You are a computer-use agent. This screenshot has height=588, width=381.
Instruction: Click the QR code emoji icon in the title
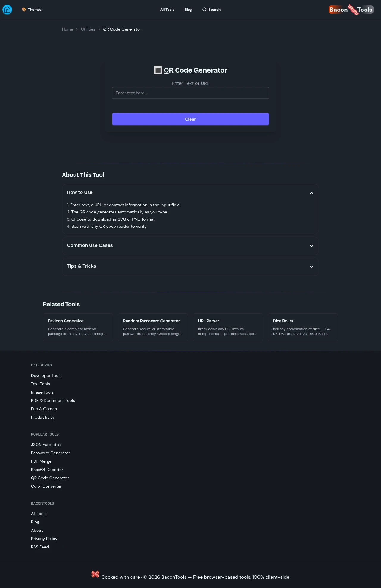click(158, 70)
